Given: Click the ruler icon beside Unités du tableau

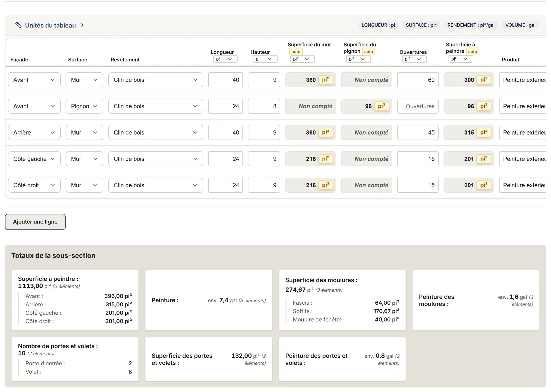Looking at the screenshot, I should 18,25.
